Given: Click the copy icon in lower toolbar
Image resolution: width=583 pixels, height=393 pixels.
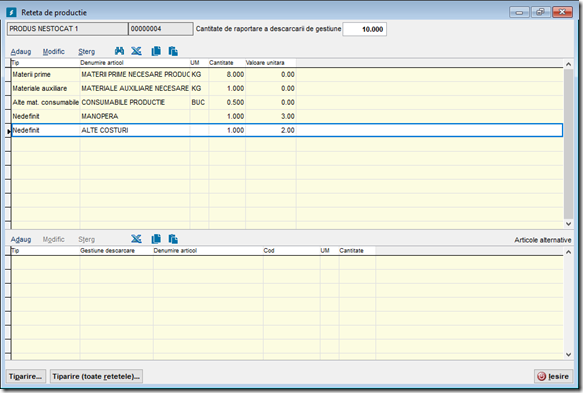Looking at the screenshot, I should 156,239.
